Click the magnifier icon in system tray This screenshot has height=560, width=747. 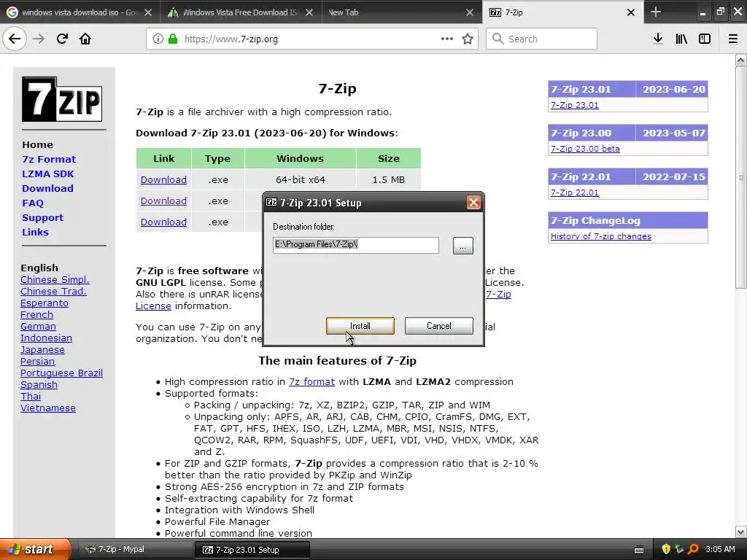pyautogui.click(x=693, y=549)
